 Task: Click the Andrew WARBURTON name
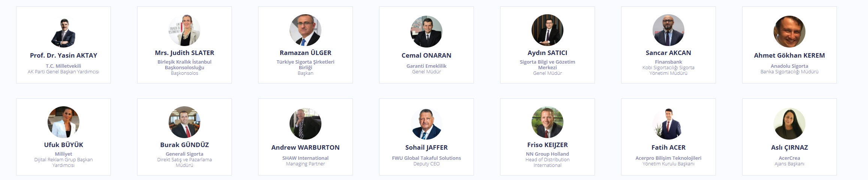click(305, 147)
